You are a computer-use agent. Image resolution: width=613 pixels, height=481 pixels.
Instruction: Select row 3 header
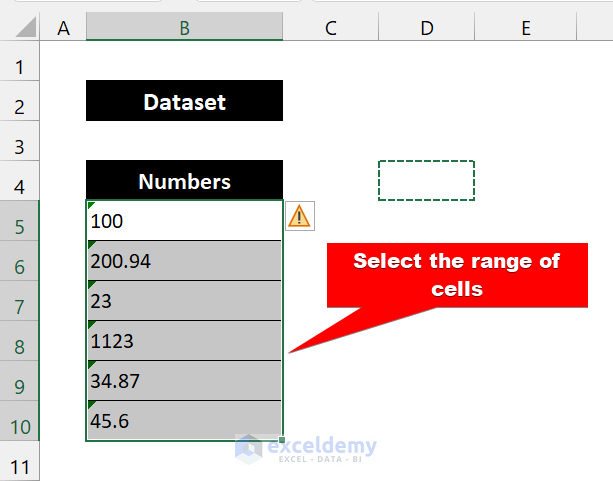20,141
